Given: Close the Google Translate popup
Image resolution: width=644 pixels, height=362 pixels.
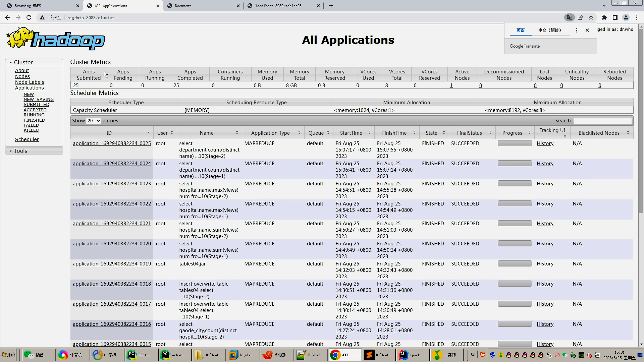Looking at the screenshot, I should point(587,30).
